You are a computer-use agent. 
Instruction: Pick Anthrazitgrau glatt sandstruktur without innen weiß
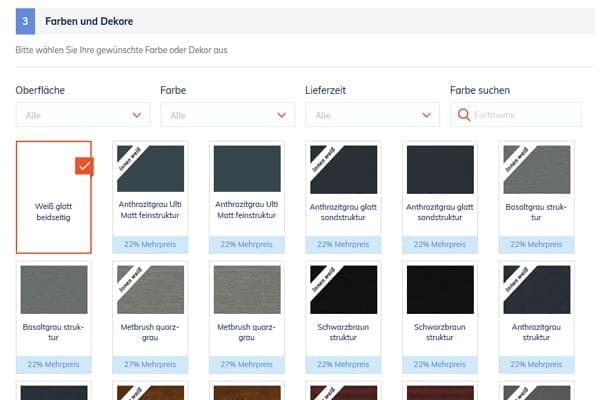coord(440,197)
